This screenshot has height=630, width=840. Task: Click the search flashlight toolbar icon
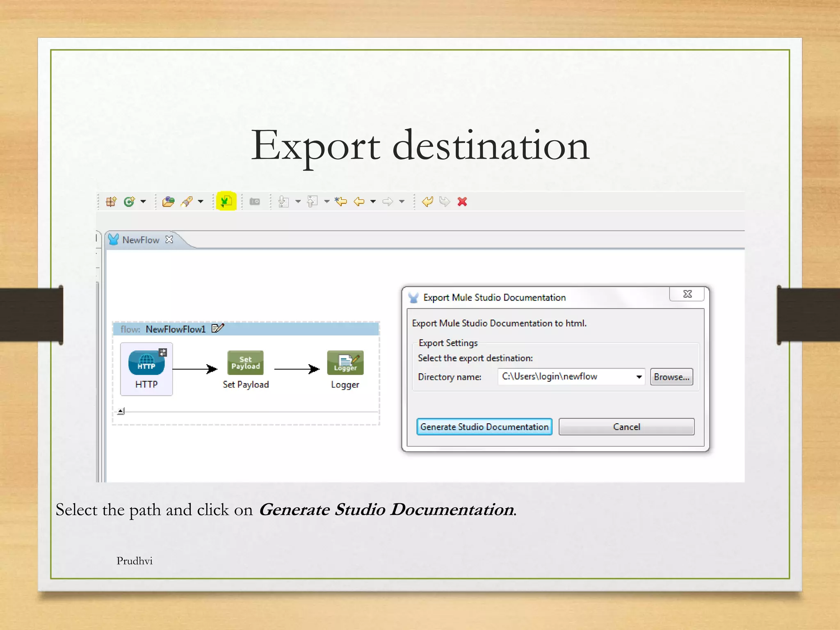coord(187,201)
